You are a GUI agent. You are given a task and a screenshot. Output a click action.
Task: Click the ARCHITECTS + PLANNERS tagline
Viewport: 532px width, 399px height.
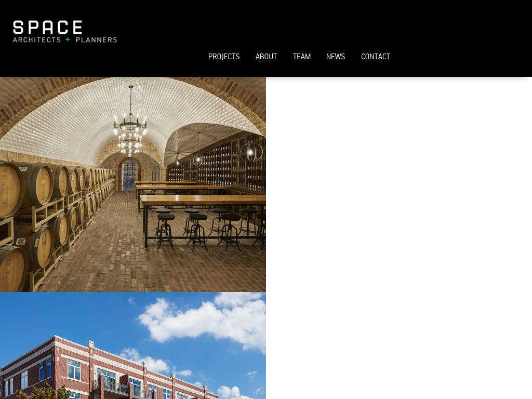pyautogui.click(x=65, y=39)
